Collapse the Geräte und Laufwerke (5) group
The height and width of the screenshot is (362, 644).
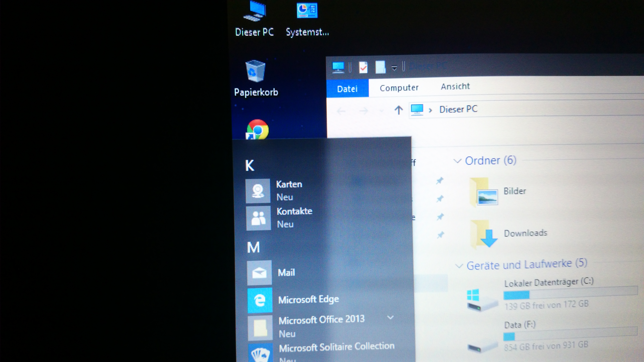tap(459, 266)
